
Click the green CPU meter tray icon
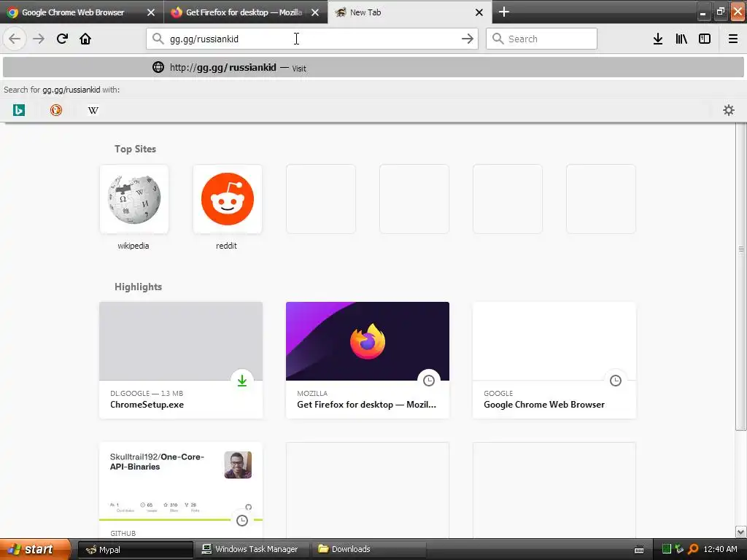click(667, 549)
